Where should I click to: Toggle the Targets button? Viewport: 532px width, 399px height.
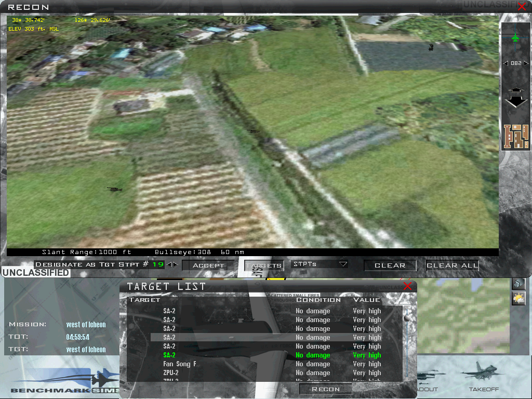click(x=264, y=265)
